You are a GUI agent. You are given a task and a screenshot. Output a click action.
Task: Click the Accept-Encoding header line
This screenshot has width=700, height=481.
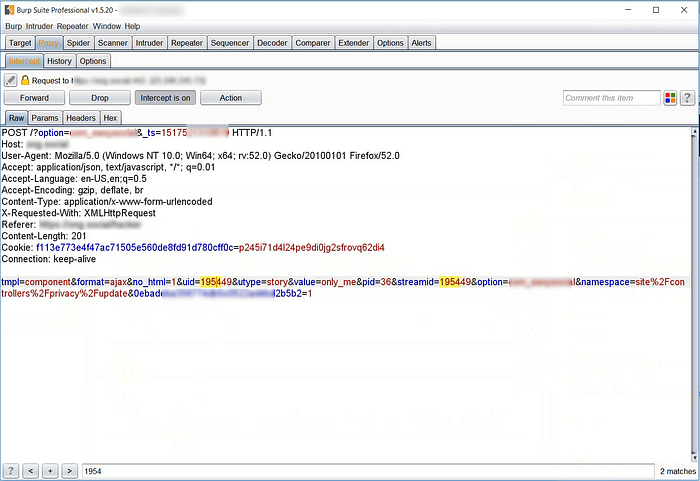[x=72, y=190]
